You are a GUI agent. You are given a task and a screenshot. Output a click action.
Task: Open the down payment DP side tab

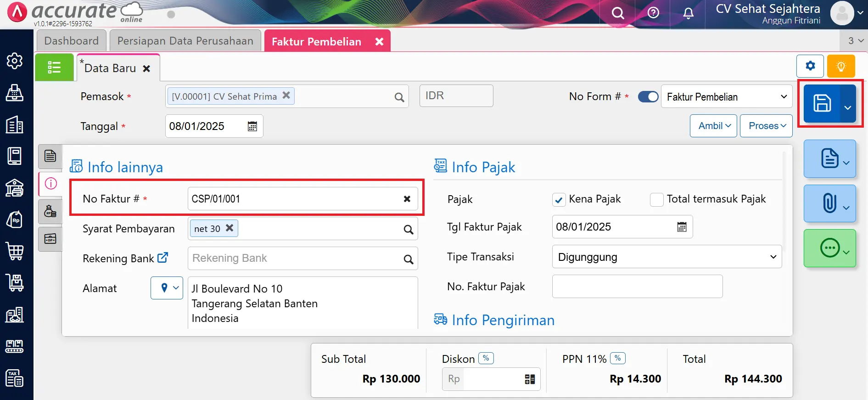pyautogui.click(x=50, y=239)
